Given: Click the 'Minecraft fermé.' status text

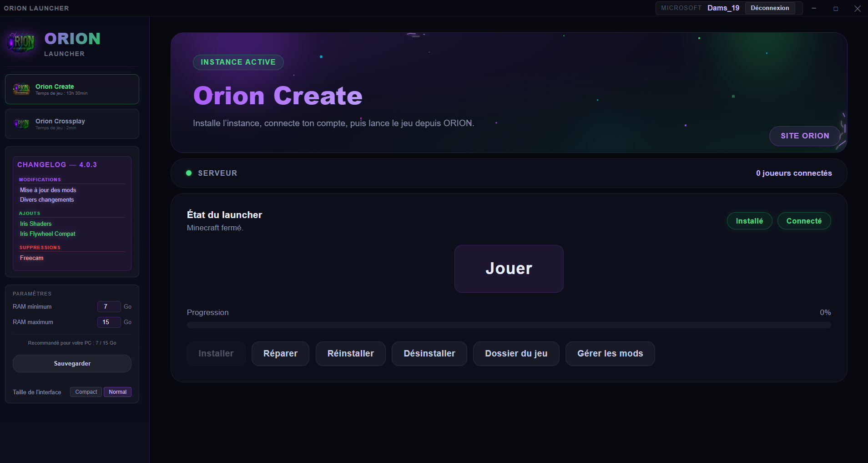Looking at the screenshot, I should [215, 228].
